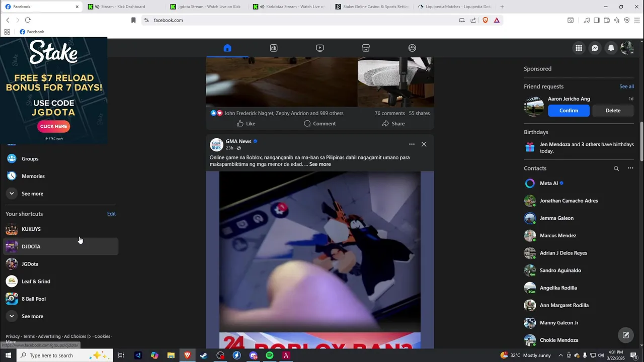Screen dimensions: 644x362
Task: Open chat with Angelika Rodilla
Action: [579, 288]
